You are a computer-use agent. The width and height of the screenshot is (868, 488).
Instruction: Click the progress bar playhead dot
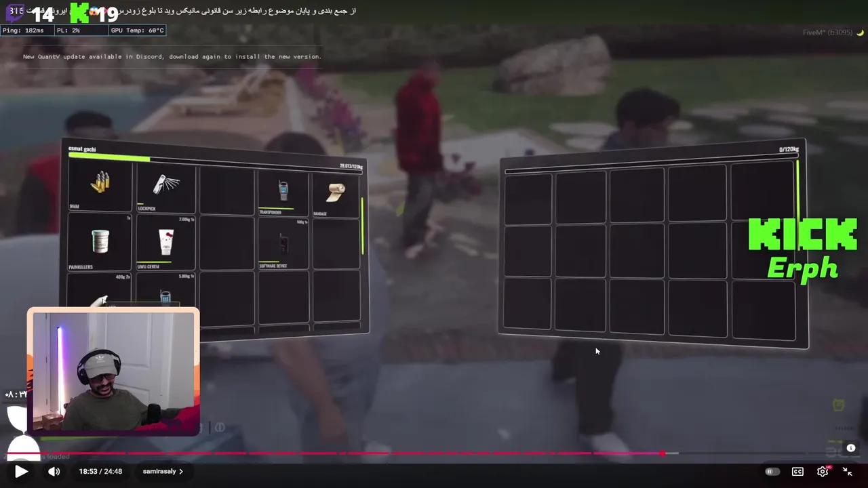pos(662,453)
